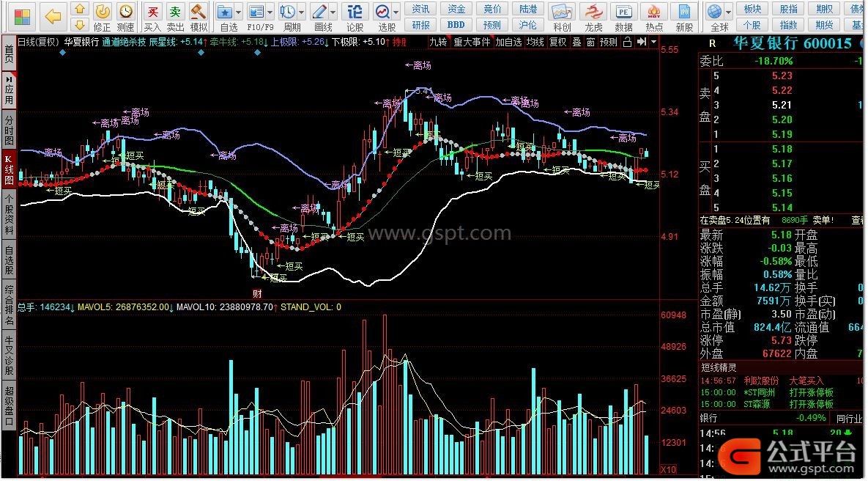Toggle the 叠 overlay option
The height and width of the screenshot is (481, 868).
coord(576,42)
